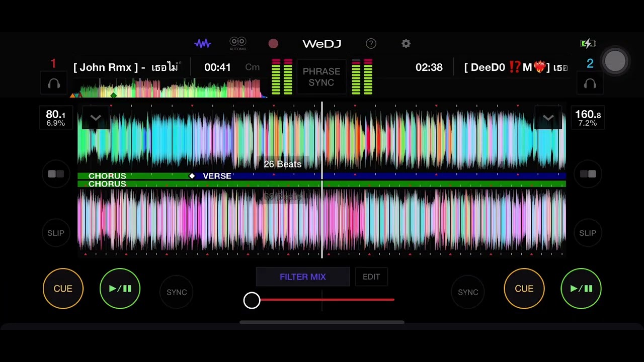Click the WeDJ logo

point(322,44)
